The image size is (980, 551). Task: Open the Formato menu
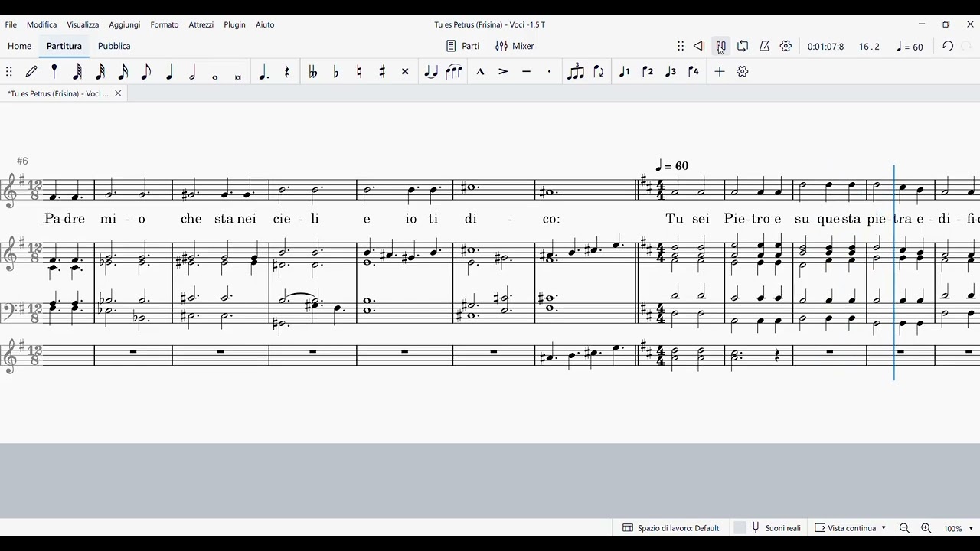coord(165,24)
